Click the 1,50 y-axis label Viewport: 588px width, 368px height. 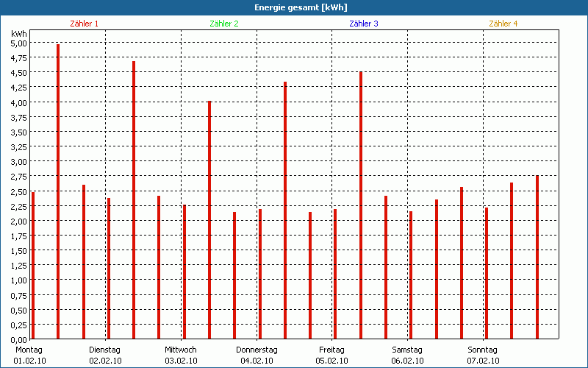(x=18, y=251)
